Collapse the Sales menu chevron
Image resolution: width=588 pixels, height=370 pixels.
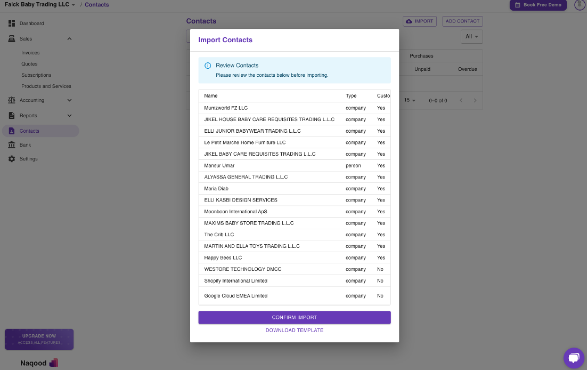69,39
